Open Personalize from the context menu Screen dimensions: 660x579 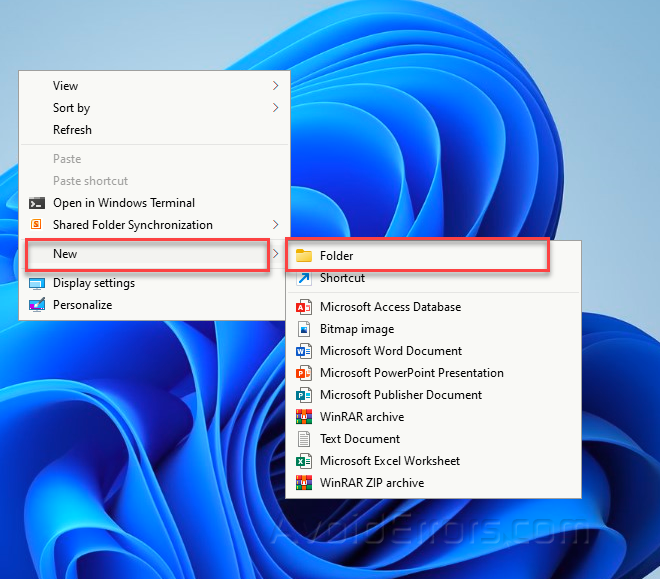[82, 305]
